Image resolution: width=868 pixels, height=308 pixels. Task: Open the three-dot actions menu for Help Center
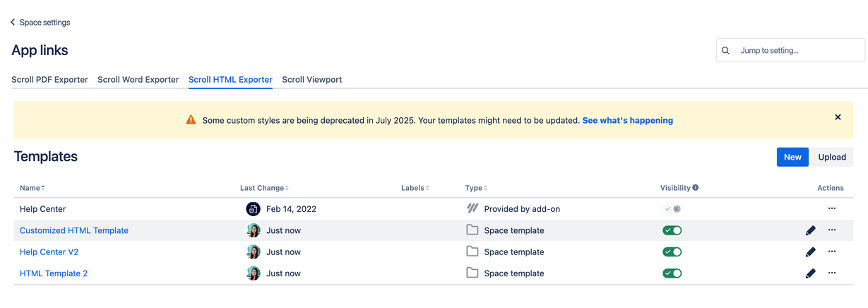coord(832,208)
